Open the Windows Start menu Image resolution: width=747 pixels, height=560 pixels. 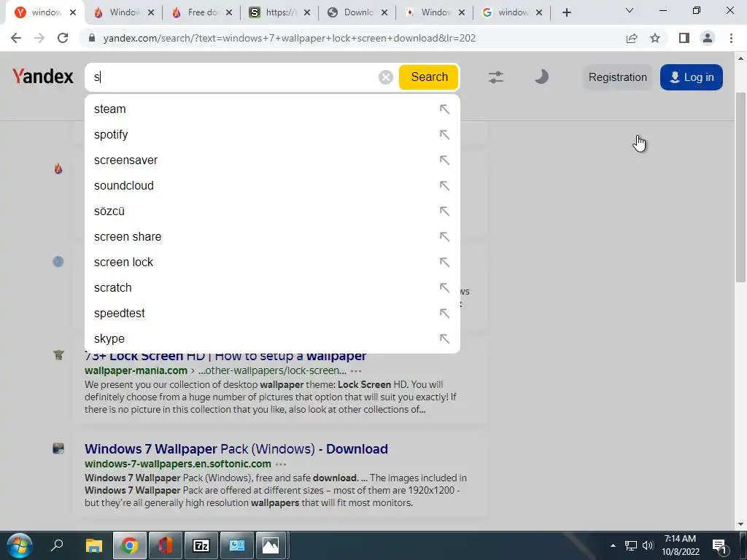click(x=19, y=545)
